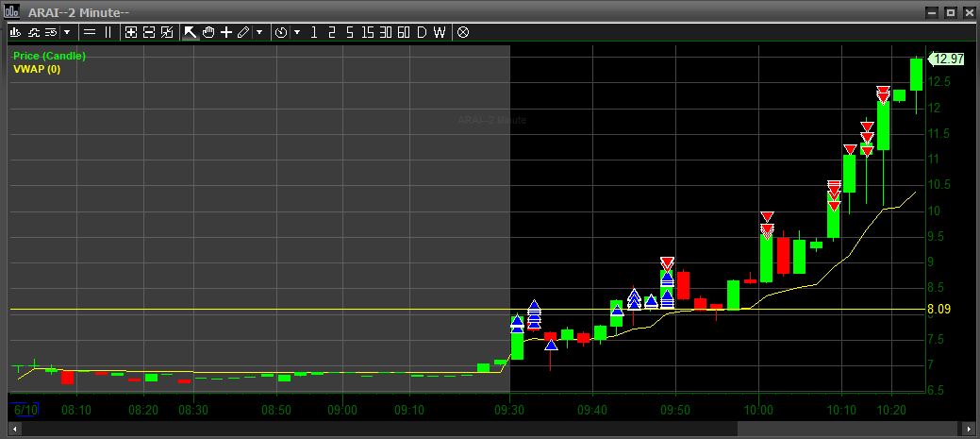The width and height of the screenshot is (980, 439).
Task: Select the horizontal line drawing tool
Action: (x=90, y=32)
